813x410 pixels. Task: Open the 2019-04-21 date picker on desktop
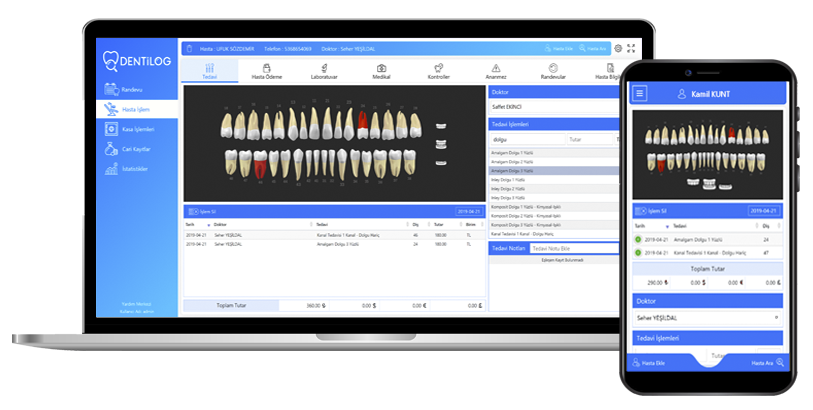(x=468, y=212)
